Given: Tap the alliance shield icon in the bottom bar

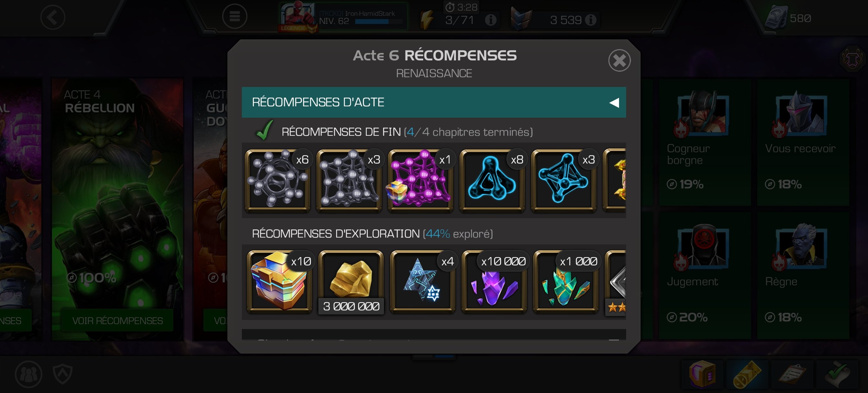Looking at the screenshot, I should click(x=63, y=374).
